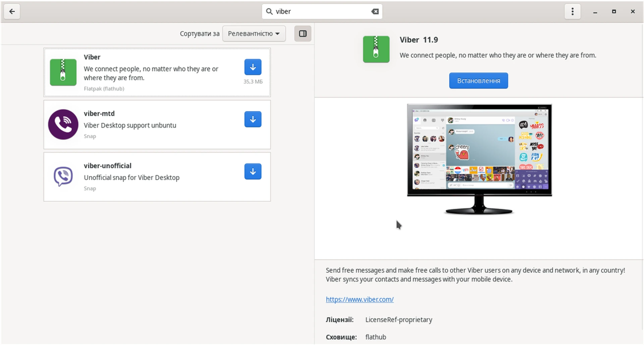Viewport: 644px width, 345px height.
Task: Click the search magnifier icon
Action: [x=269, y=11]
